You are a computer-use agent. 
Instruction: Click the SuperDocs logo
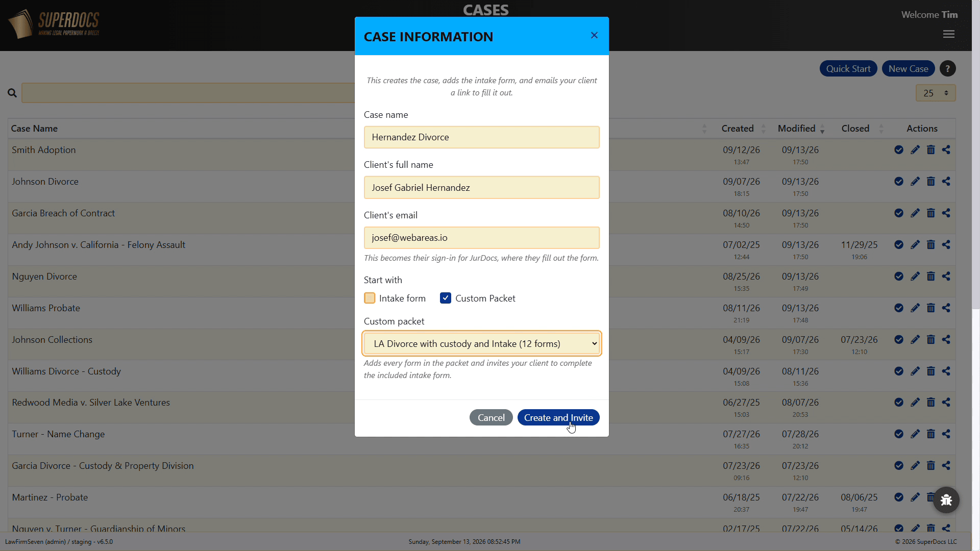coord(54,24)
